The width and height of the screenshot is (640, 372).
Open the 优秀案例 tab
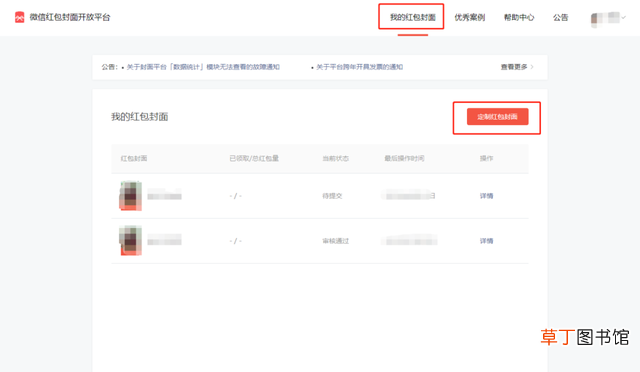[x=470, y=17]
